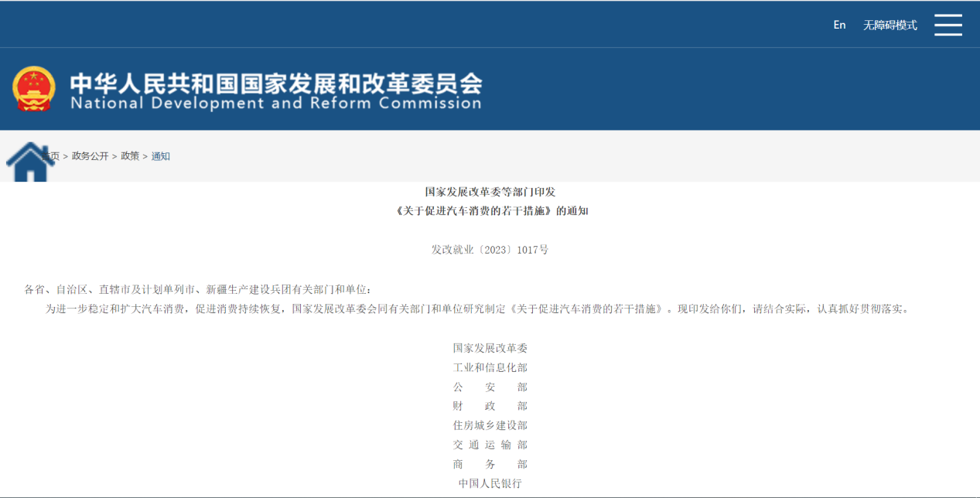Click the paragraph beginning 为进一步稳定和扩大汽车消费
The width and height of the screenshot is (980, 498).
coord(479,309)
